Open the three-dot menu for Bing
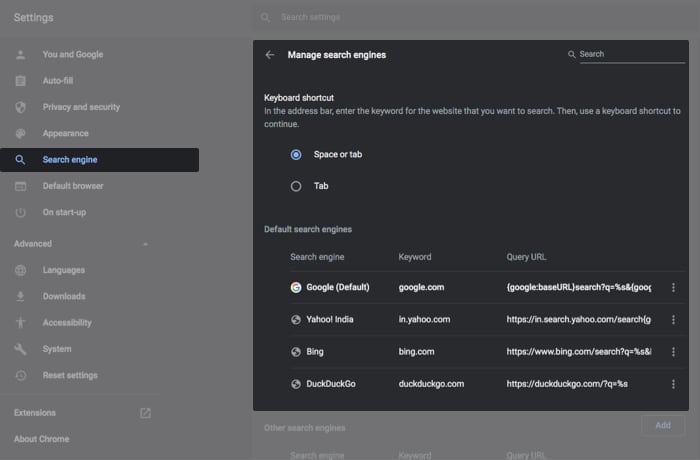The image size is (700, 460). click(x=673, y=351)
